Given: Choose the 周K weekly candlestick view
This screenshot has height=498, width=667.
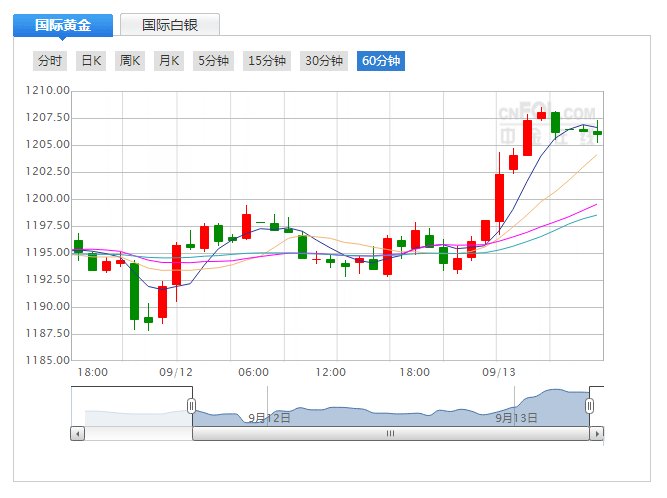Looking at the screenshot, I should point(130,61).
